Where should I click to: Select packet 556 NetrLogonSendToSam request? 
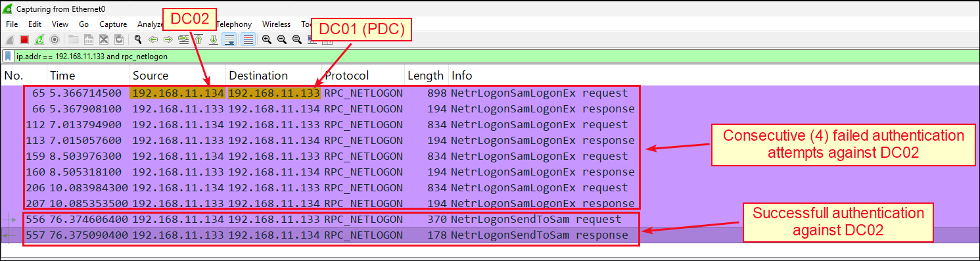pos(536,220)
